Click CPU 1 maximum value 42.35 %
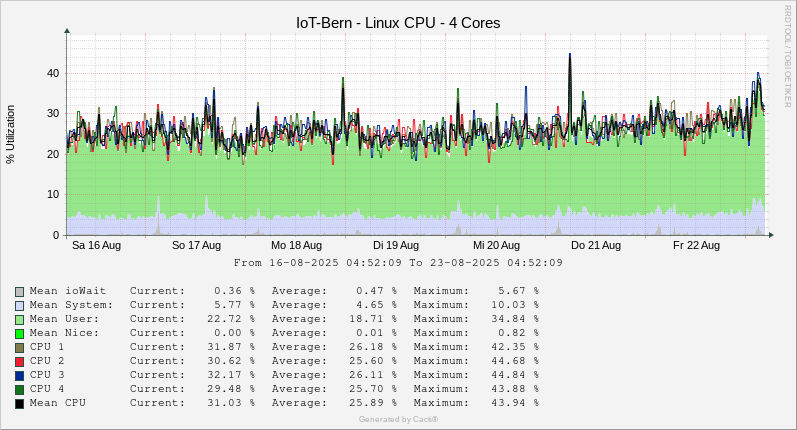The image size is (797, 430). click(514, 347)
